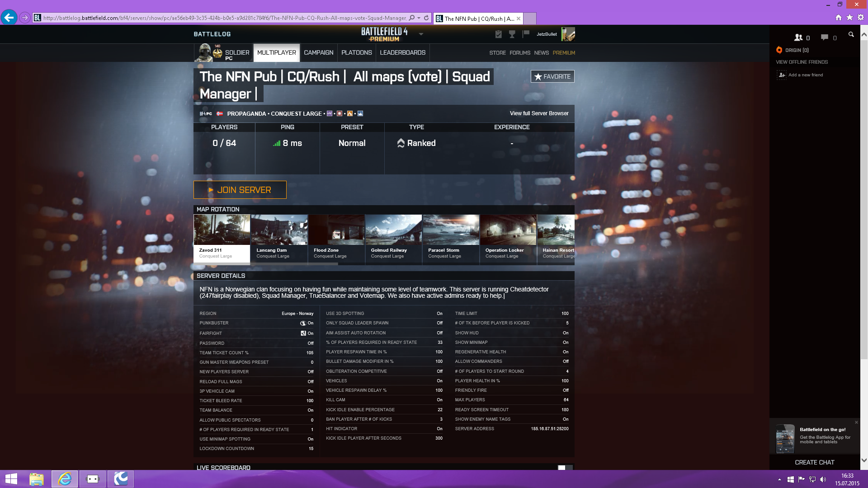Screen dimensions: 868x488
Task: Open Windows Start button
Action: [11, 479]
